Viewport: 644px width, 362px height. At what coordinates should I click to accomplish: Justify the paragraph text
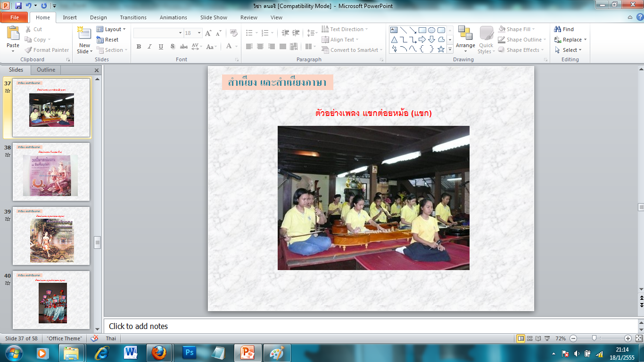pos(283,47)
